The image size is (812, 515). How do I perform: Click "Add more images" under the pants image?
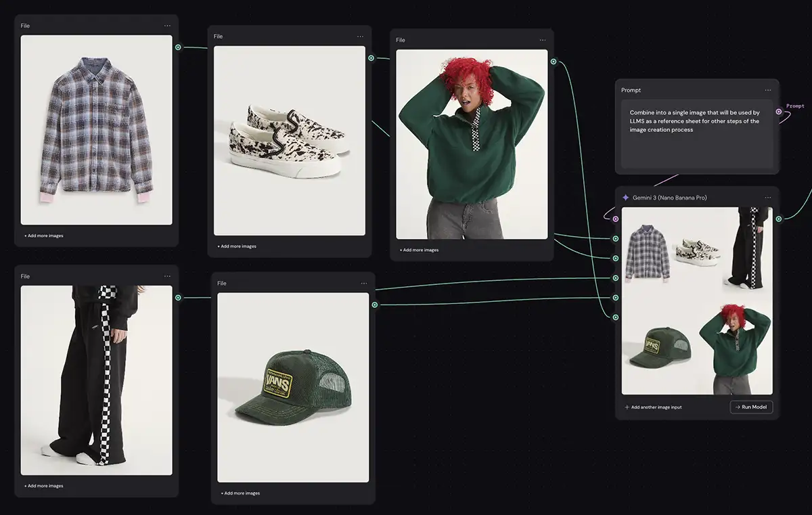coord(44,486)
